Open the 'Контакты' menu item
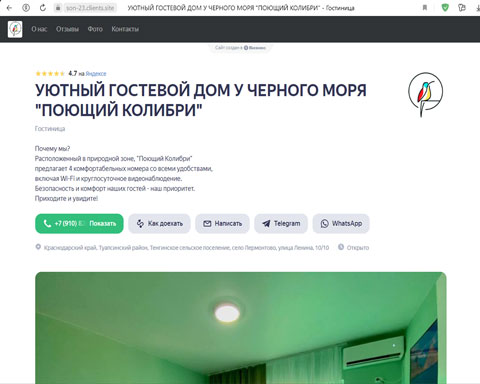Viewport: 480px width, 384px height. pyautogui.click(x=125, y=29)
